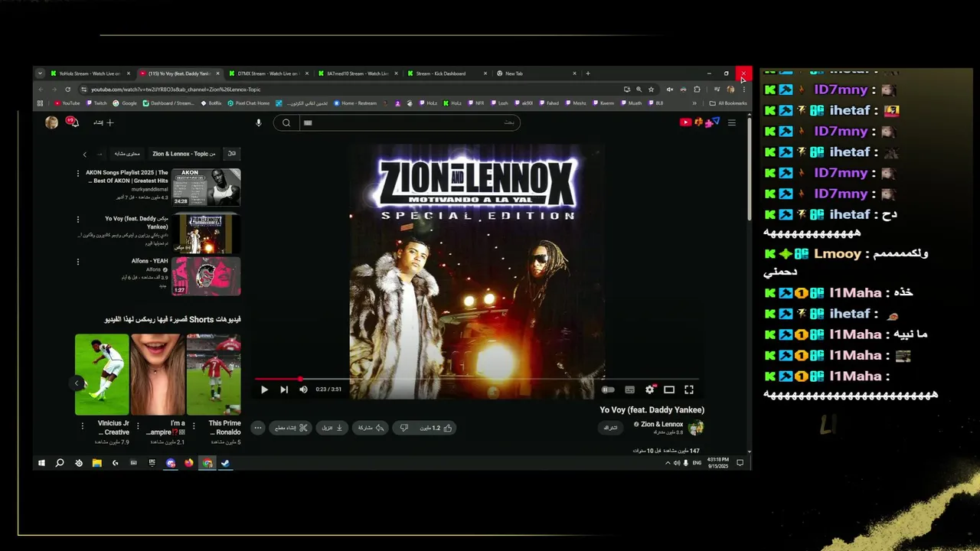
Task: Open the player settings gear
Action: [650, 390]
